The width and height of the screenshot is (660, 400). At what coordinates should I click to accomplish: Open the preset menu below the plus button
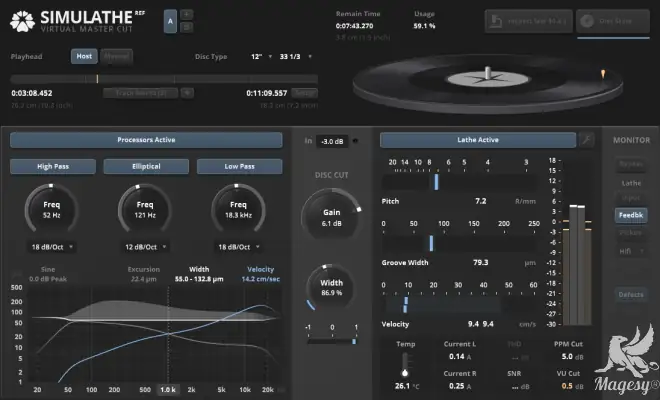[186, 27]
